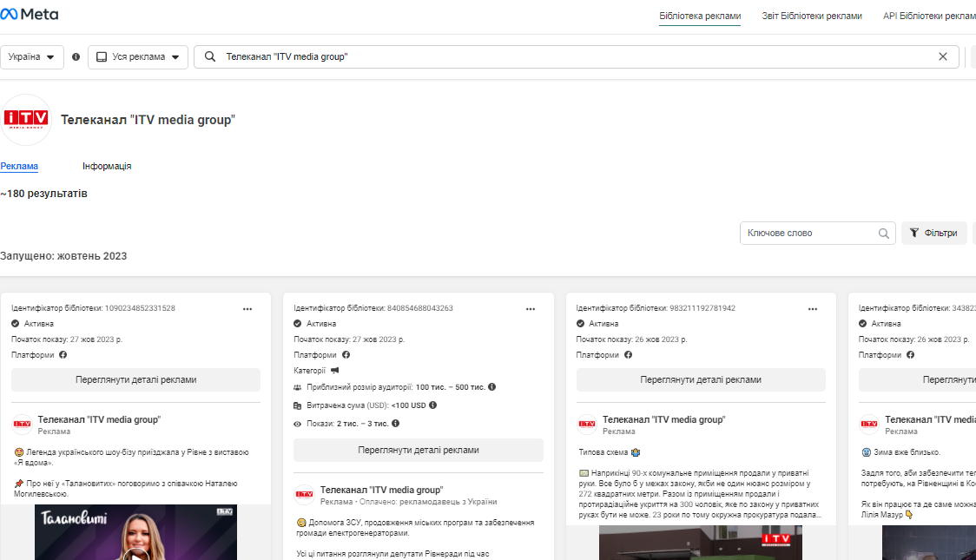
Task: Click the search magnifier icon in the search bar
Action: [210, 56]
